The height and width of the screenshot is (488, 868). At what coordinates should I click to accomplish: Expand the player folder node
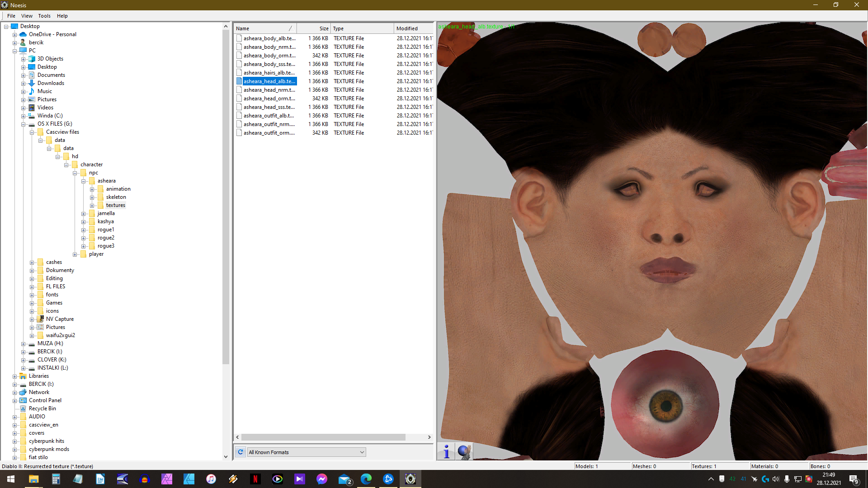(75, 254)
